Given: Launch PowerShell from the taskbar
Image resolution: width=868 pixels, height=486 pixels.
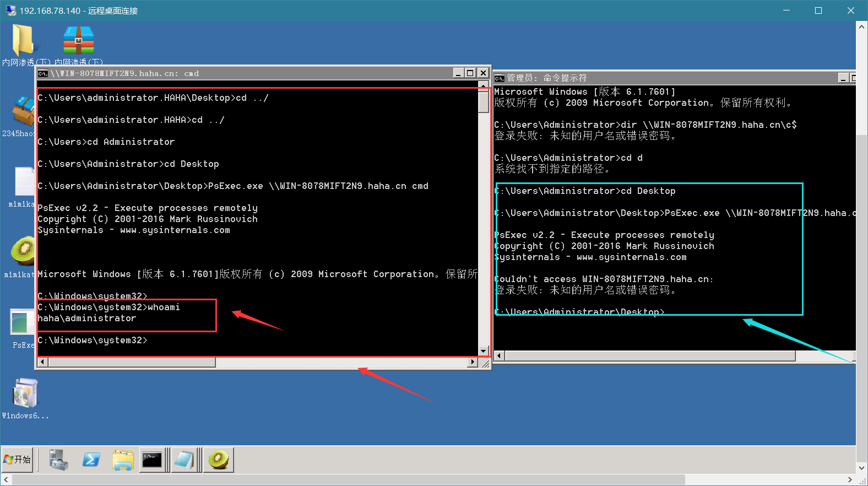Looking at the screenshot, I should 91,460.
